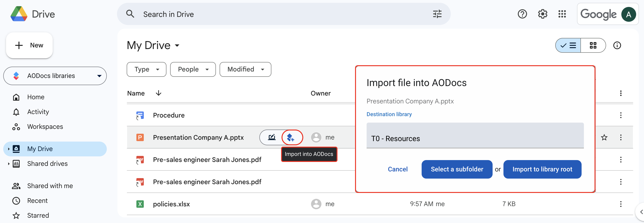Image resolution: width=644 pixels, height=223 pixels.
Task: Open the Help question mark menu
Action: (x=522, y=14)
